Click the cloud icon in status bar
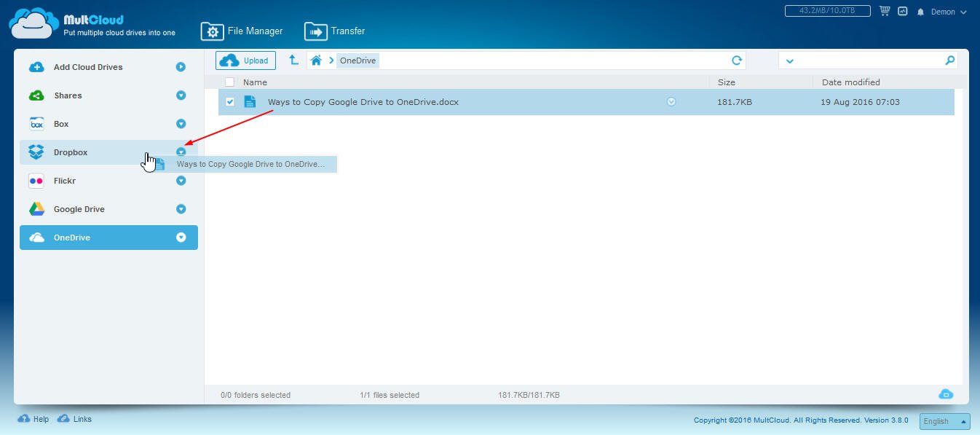Image resolution: width=980 pixels, height=435 pixels. [946, 394]
